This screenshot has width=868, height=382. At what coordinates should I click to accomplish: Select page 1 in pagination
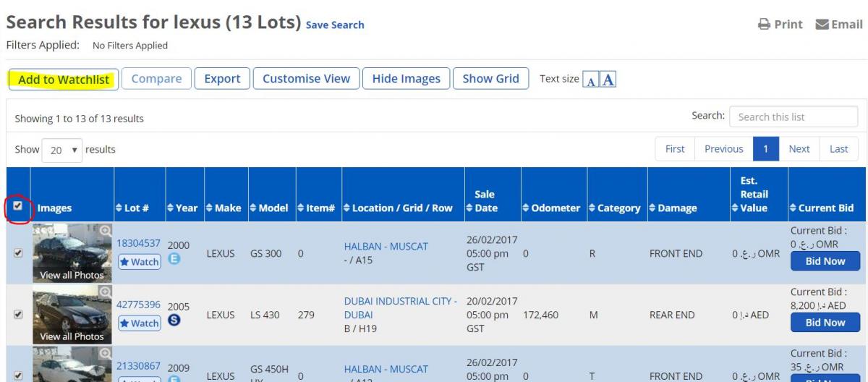[767, 149]
